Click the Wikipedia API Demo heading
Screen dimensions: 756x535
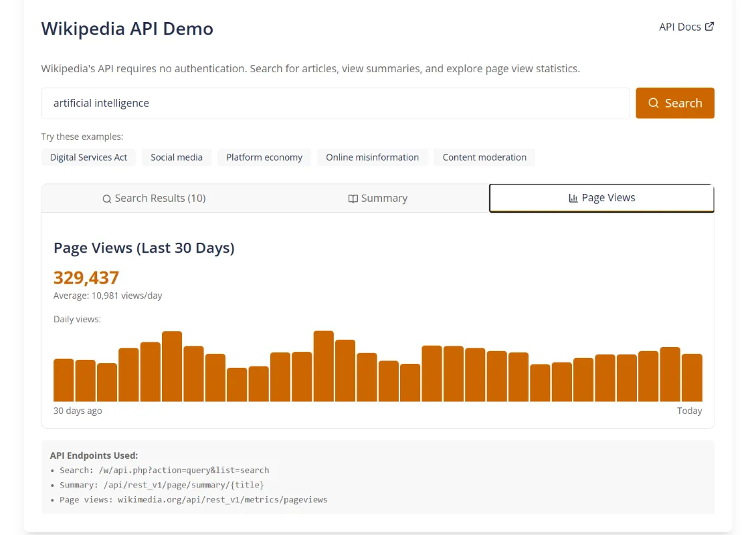127,29
